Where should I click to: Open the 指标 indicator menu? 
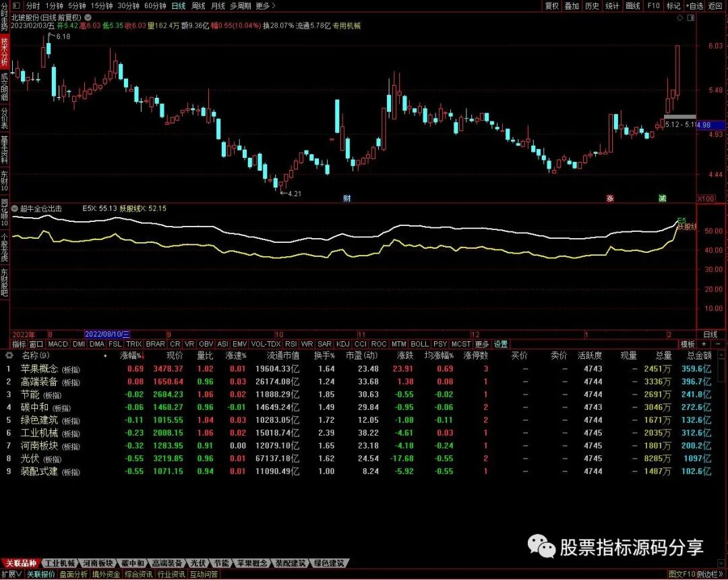19,344
